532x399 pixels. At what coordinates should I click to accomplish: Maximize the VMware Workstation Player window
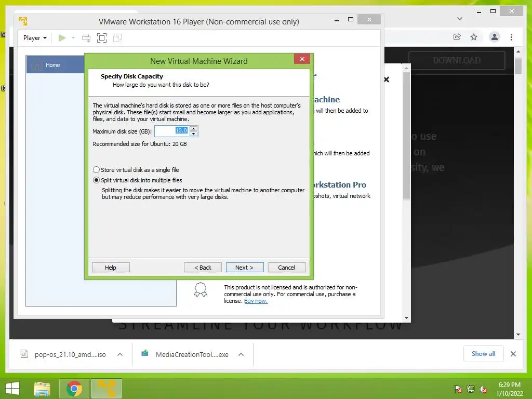351,20
